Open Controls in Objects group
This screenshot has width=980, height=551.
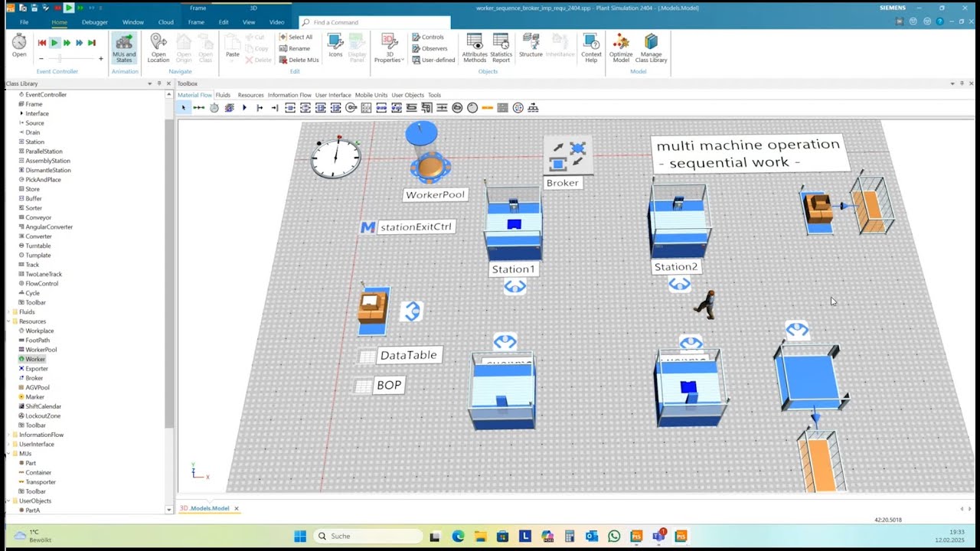(x=427, y=37)
